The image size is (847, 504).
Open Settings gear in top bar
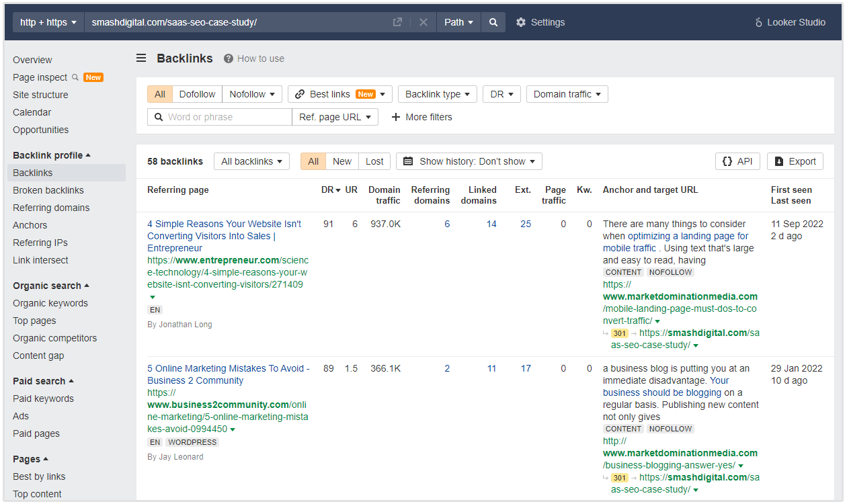point(540,22)
